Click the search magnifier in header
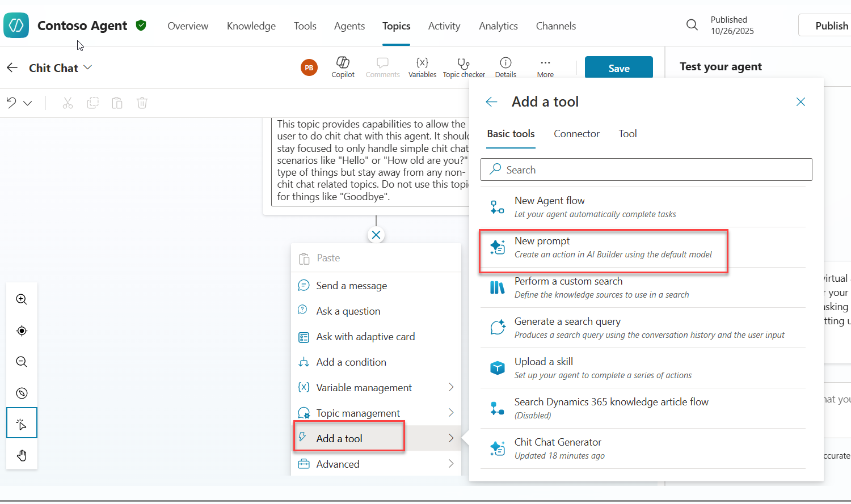 click(x=692, y=25)
